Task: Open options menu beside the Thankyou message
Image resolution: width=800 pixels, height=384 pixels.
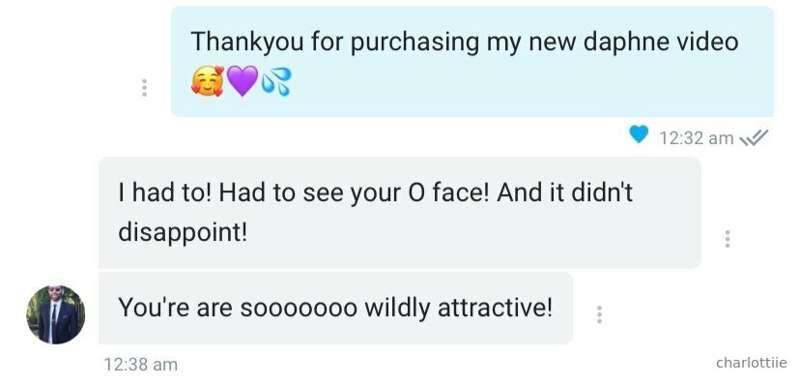Action: click(x=144, y=88)
